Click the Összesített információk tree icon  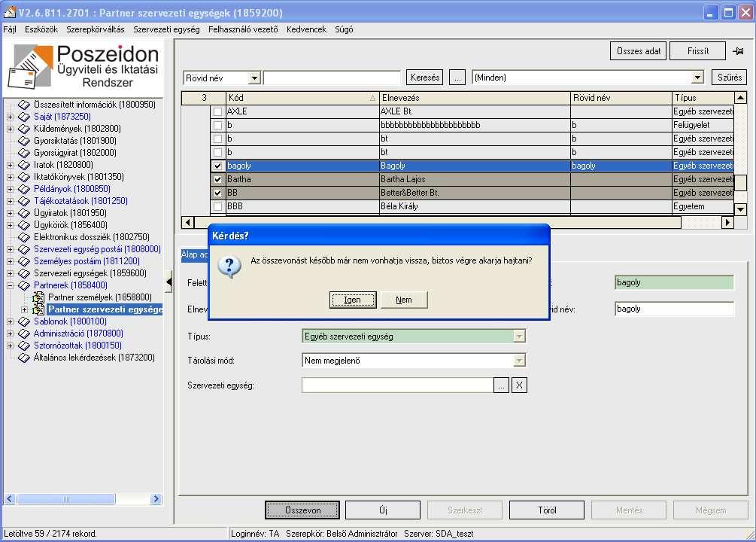coord(23,104)
